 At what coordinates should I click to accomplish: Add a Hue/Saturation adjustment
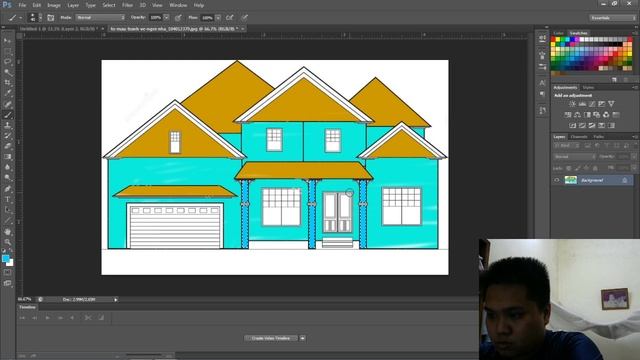[x=568, y=115]
